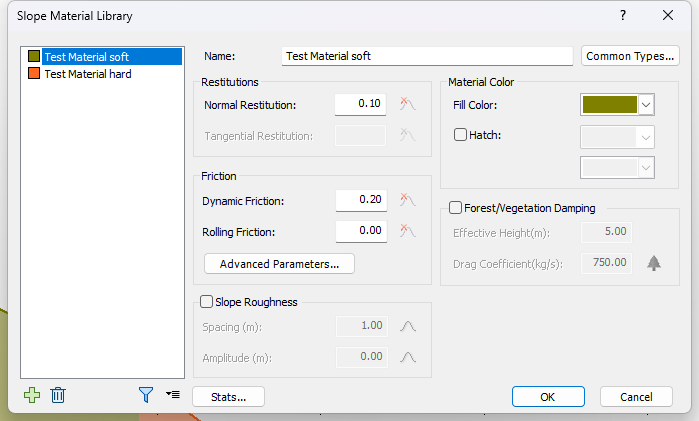Click the Tangential Restitution distribution icon
Viewport: 699px width, 421px height.
pos(407,135)
